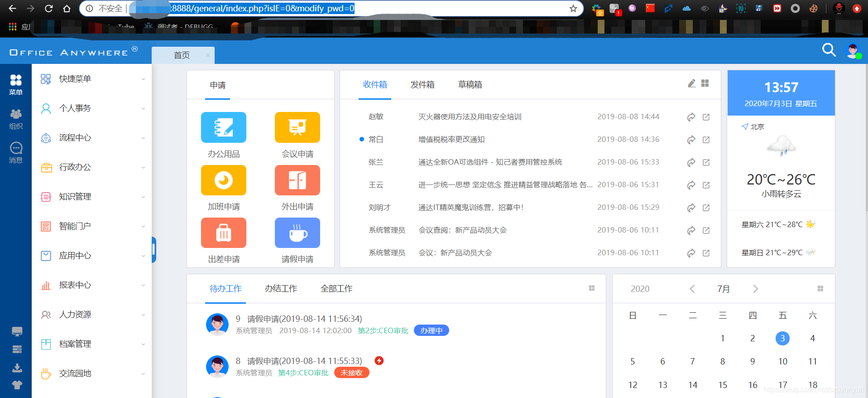
Task: Click browser home button
Action: [x=67, y=9]
